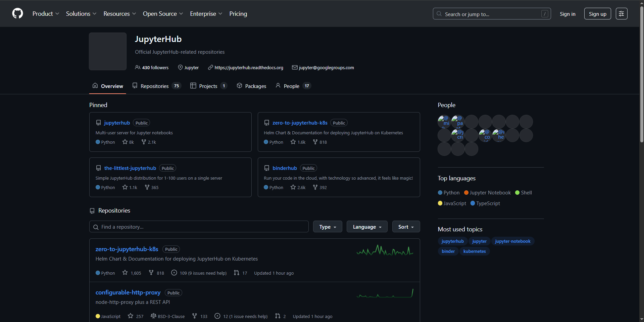
Task: Click the Sign up button
Action: (x=597, y=14)
